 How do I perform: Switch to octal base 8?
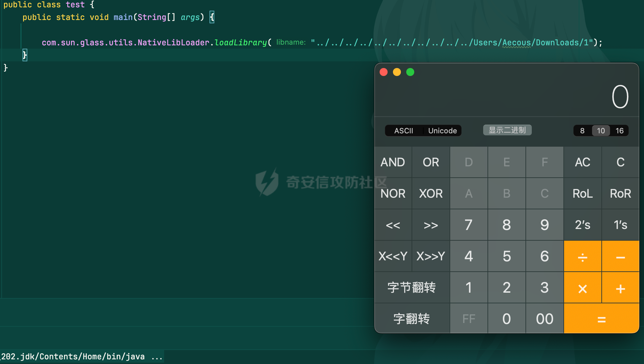click(x=582, y=131)
